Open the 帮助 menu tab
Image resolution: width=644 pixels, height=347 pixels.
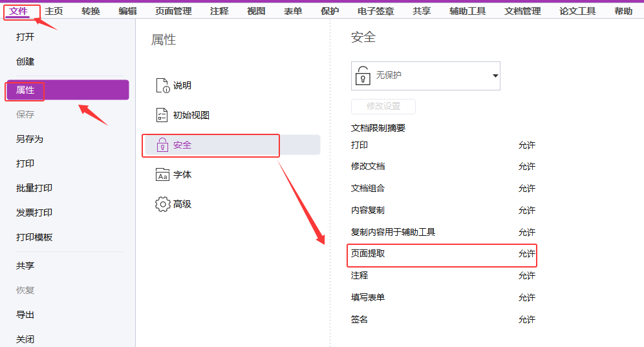click(623, 11)
